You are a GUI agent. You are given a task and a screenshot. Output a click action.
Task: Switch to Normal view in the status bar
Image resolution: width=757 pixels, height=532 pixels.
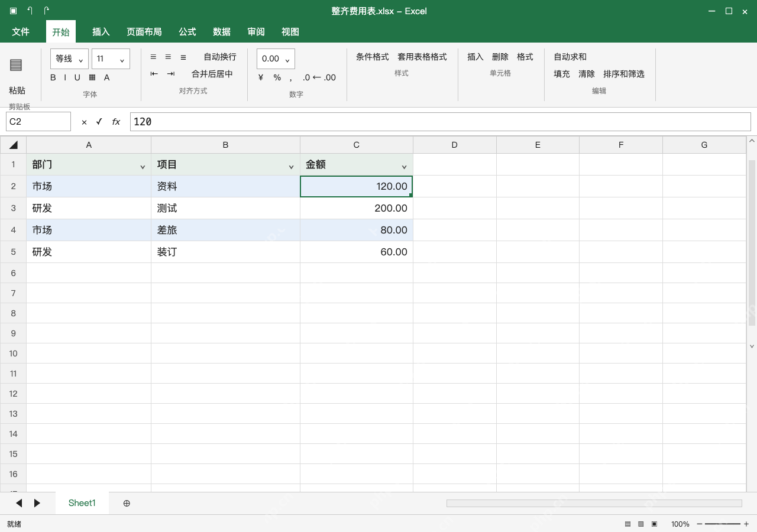[627, 524]
